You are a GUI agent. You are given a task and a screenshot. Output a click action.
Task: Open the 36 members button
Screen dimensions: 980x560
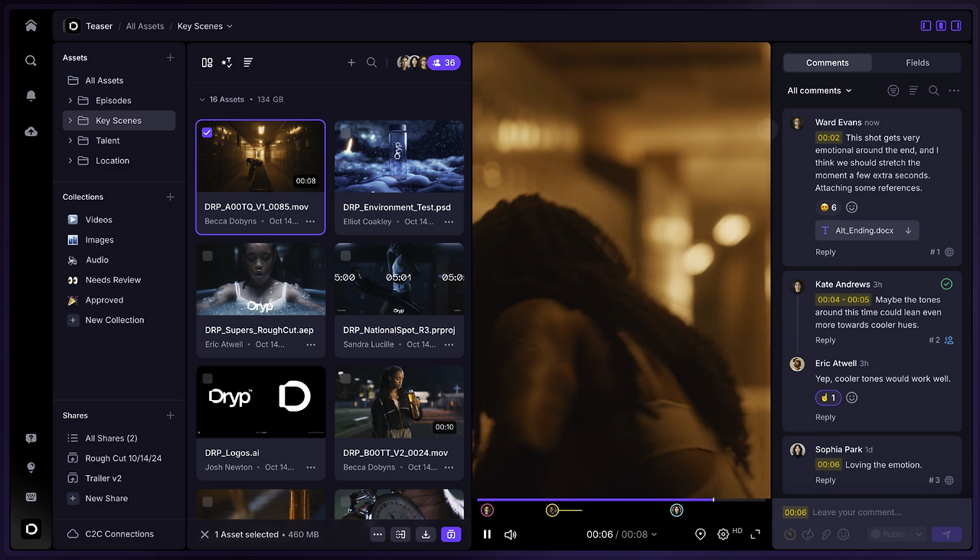tap(444, 63)
